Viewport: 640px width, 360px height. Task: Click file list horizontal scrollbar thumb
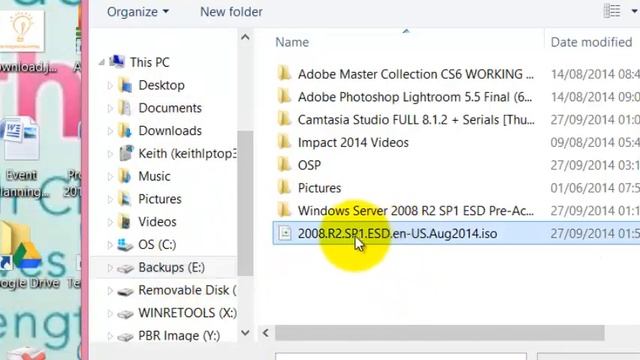tap(440, 333)
